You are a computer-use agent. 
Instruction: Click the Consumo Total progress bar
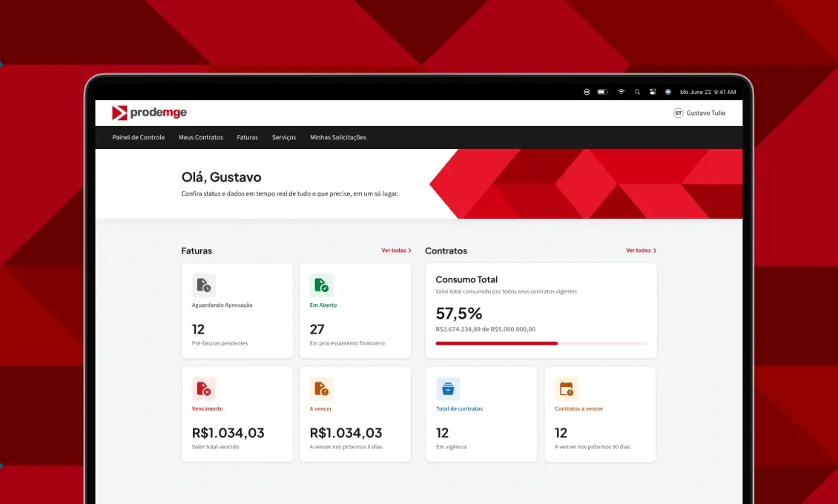pyautogui.click(x=541, y=343)
